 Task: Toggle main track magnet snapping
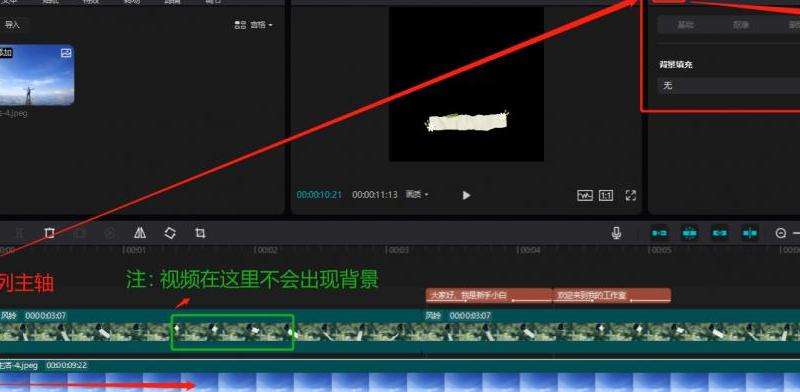(x=660, y=233)
